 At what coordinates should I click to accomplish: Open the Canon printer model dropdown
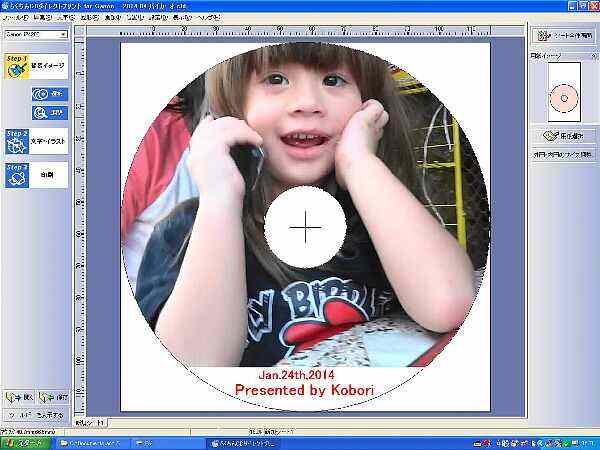pos(36,34)
